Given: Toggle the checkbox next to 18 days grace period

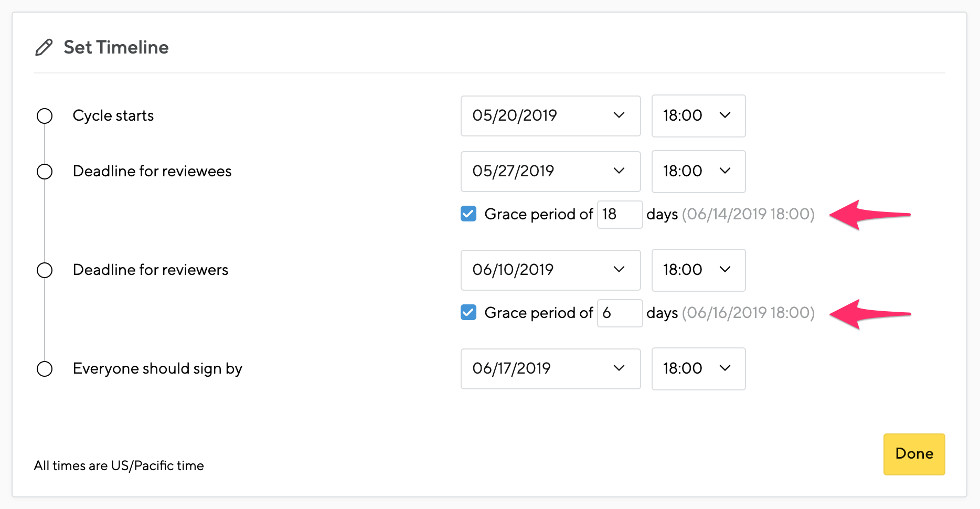Looking at the screenshot, I should click(x=468, y=214).
